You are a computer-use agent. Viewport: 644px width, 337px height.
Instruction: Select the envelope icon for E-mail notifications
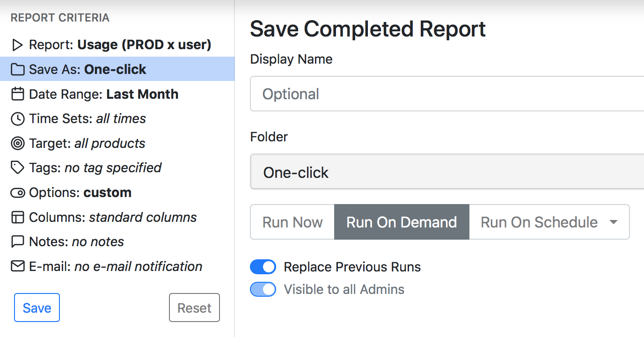pyautogui.click(x=17, y=266)
